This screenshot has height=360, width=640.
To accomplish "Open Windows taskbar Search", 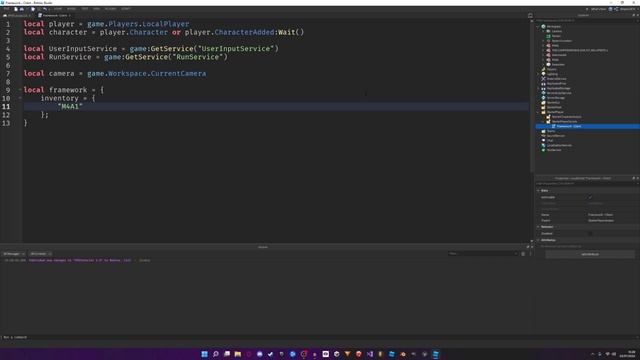I will [x=216, y=354].
